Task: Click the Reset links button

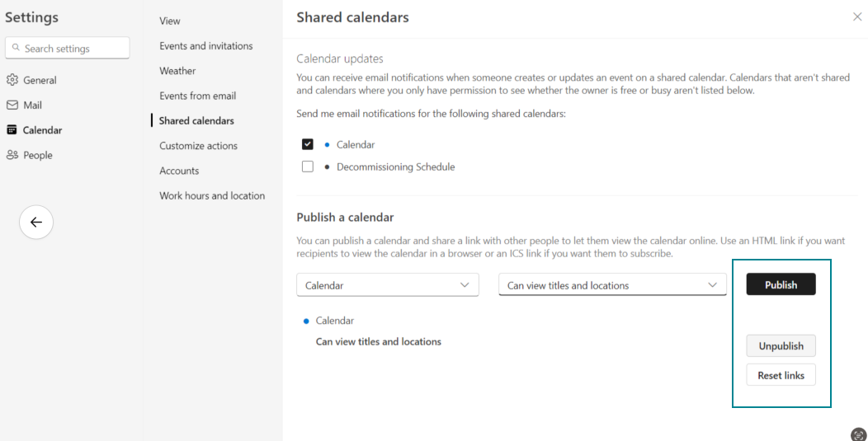Action: click(781, 375)
